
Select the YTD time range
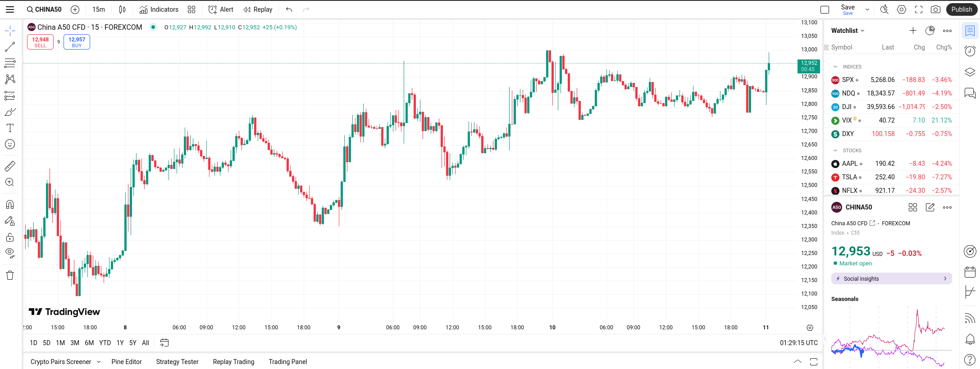coord(105,343)
